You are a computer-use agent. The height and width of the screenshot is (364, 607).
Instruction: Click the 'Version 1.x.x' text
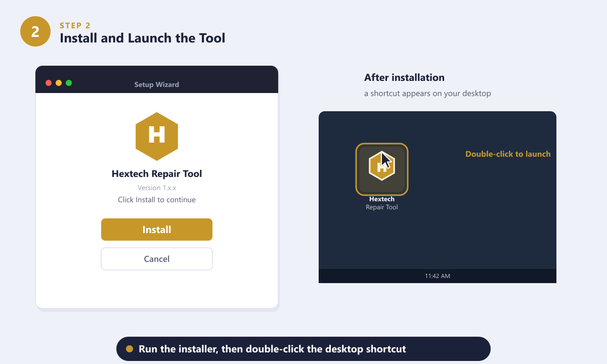157,188
